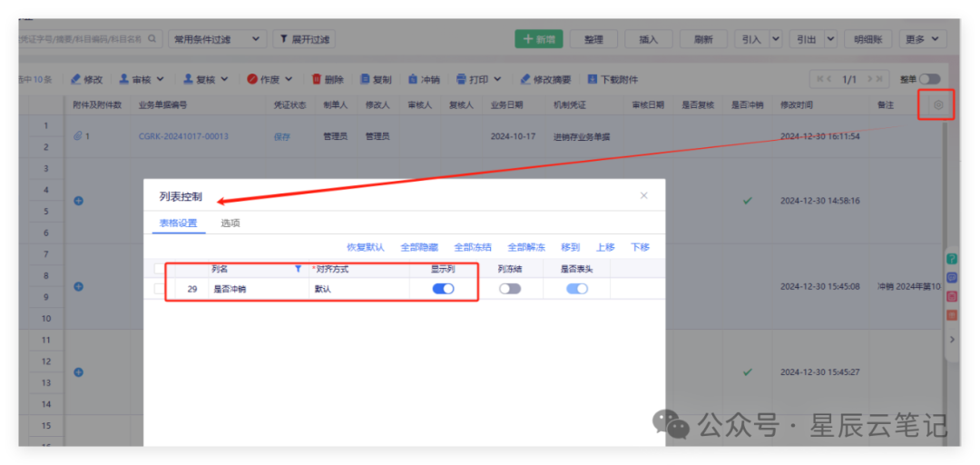
Task: Click the 删除 trash toolbar item
Action: point(328,80)
